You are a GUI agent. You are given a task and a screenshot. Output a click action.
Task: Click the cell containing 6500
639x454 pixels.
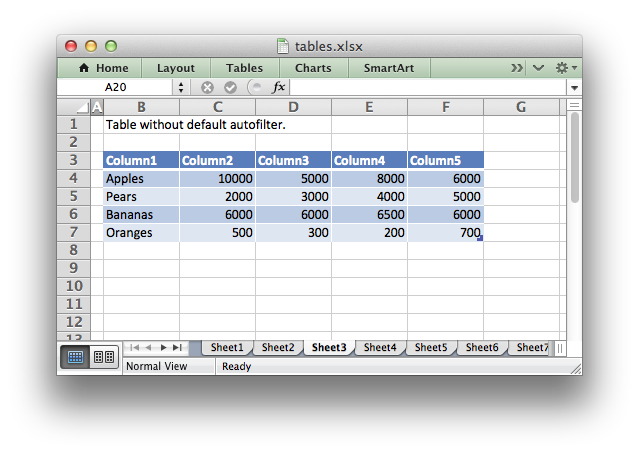pyautogui.click(x=369, y=214)
